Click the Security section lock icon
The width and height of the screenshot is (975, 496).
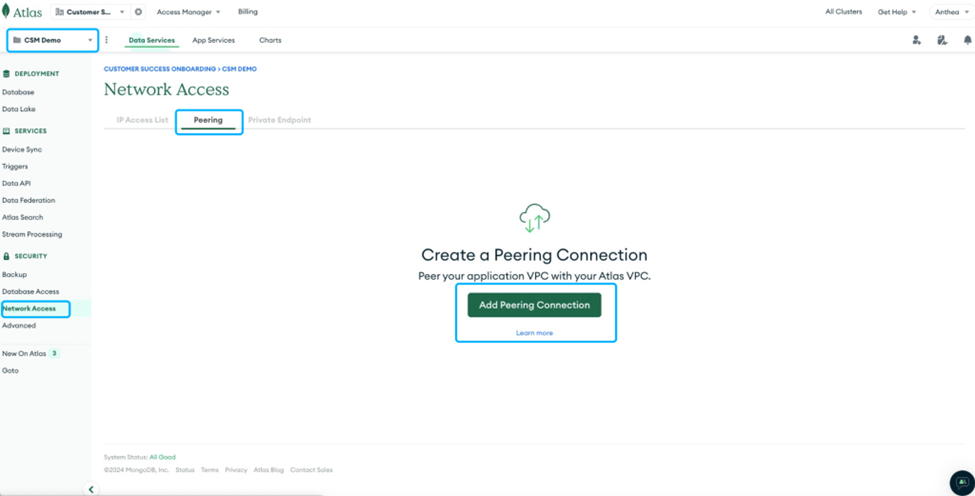[x=7, y=256]
